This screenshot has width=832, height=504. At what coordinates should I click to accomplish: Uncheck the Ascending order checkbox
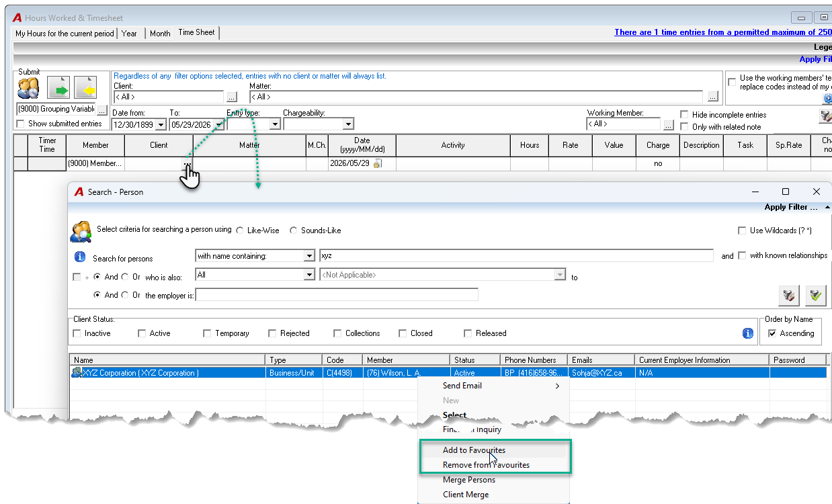click(x=772, y=333)
